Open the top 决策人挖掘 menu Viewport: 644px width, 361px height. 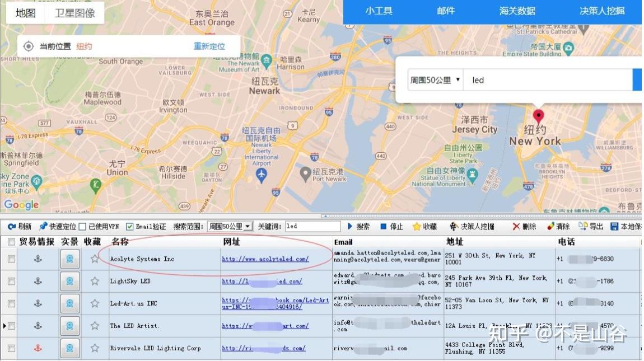603,11
